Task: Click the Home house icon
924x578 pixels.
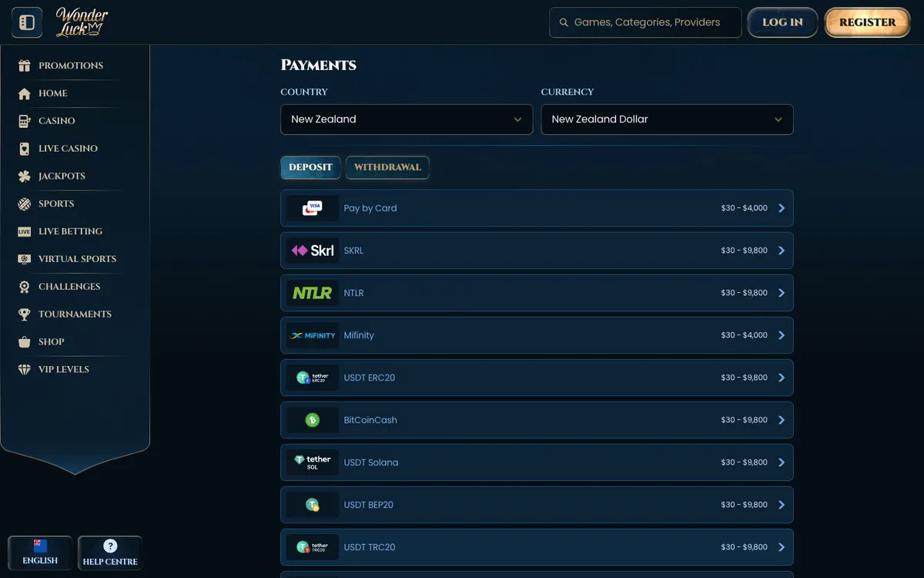Action: click(25, 93)
